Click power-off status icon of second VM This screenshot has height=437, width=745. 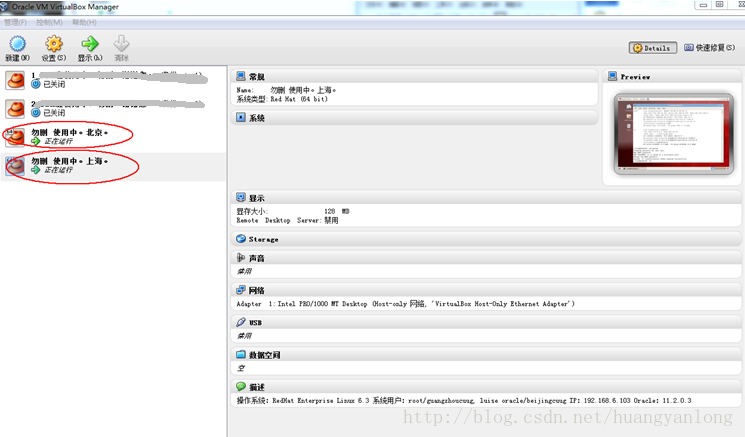tap(36, 113)
